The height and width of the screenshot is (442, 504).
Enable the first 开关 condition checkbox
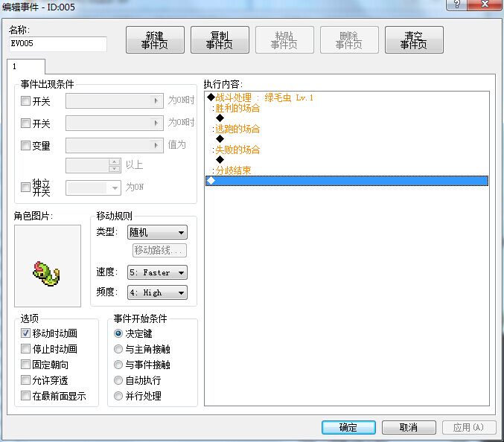tap(25, 101)
